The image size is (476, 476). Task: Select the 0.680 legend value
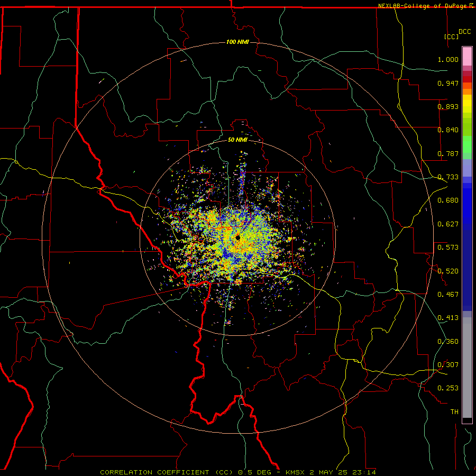point(448,200)
